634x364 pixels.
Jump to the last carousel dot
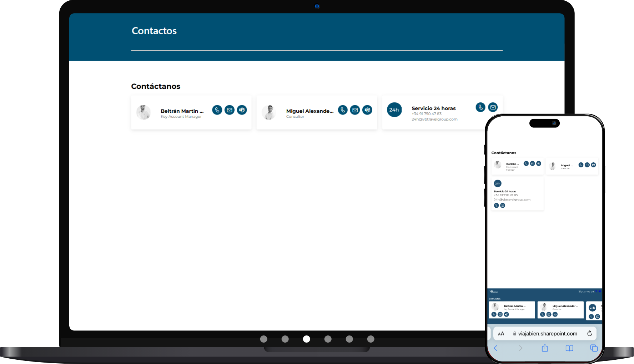point(371,339)
